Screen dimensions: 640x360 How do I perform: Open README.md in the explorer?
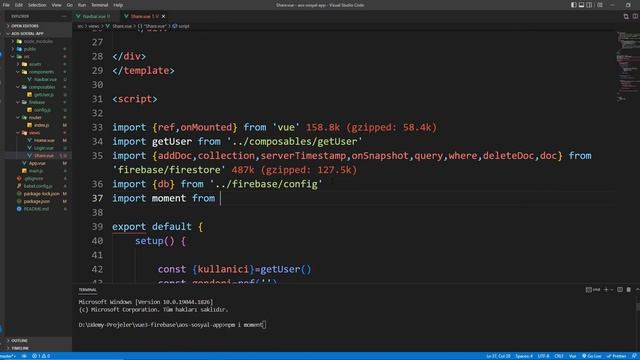[x=36, y=209]
